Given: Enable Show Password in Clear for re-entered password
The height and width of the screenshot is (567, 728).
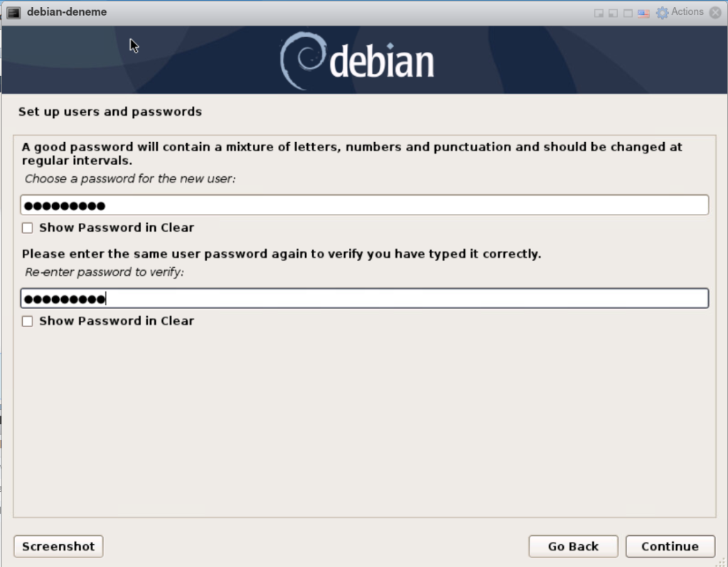Looking at the screenshot, I should [x=28, y=321].
